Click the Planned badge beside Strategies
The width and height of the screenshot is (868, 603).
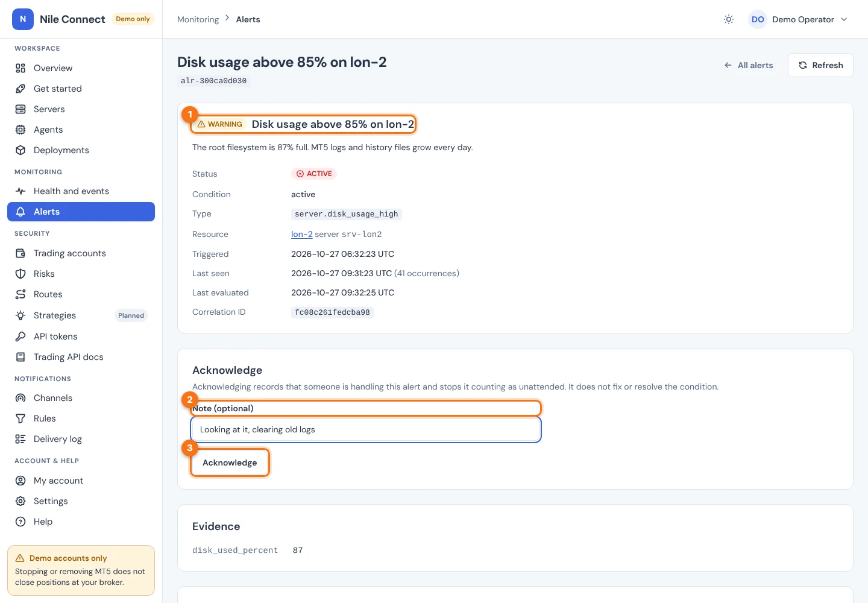tap(131, 315)
